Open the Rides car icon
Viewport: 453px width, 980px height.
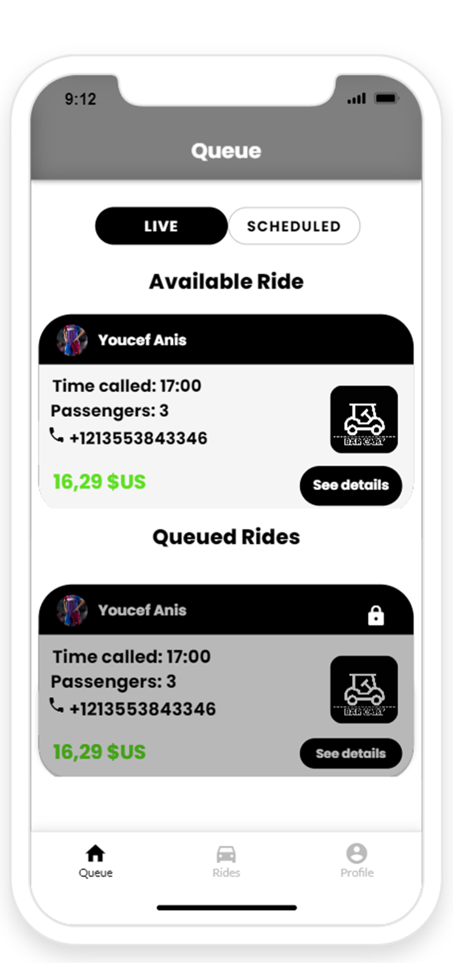click(x=226, y=854)
